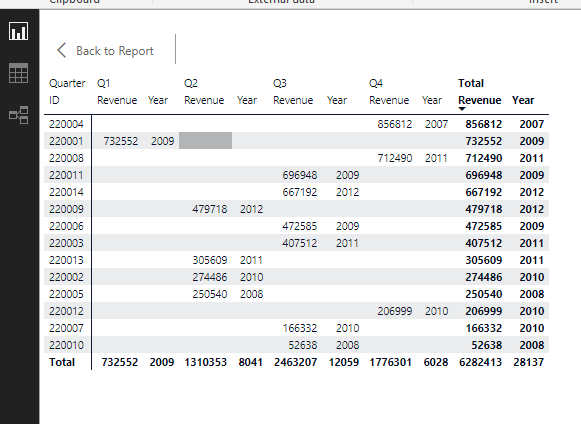This screenshot has height=424, width=581.
Task: Click the Total Revenue column header
Action: point(480,100)
